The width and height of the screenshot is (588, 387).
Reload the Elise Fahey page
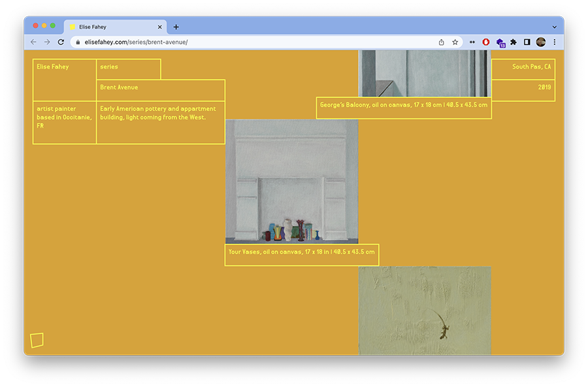coord(61,42)
